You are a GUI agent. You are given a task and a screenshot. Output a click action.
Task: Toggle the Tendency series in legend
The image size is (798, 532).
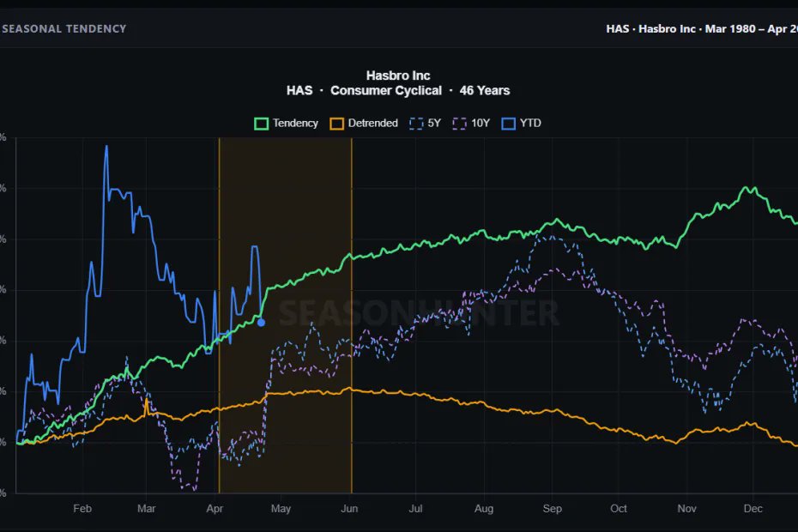286,124
